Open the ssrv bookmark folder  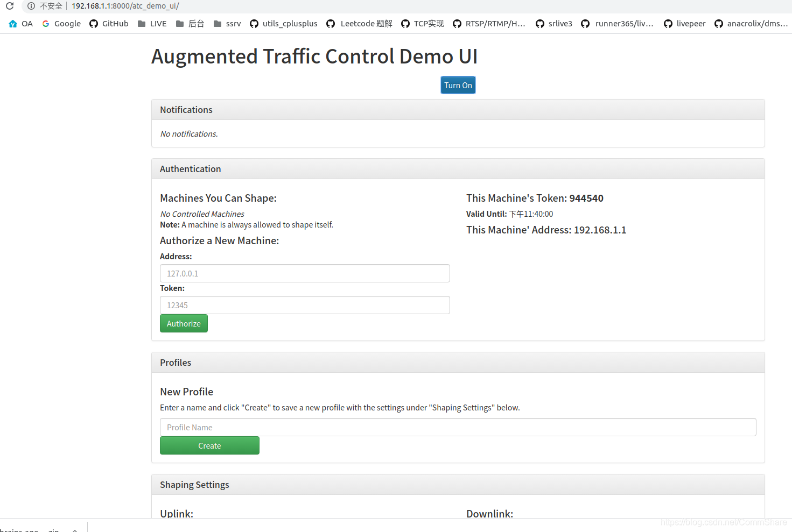pos(227,24)
